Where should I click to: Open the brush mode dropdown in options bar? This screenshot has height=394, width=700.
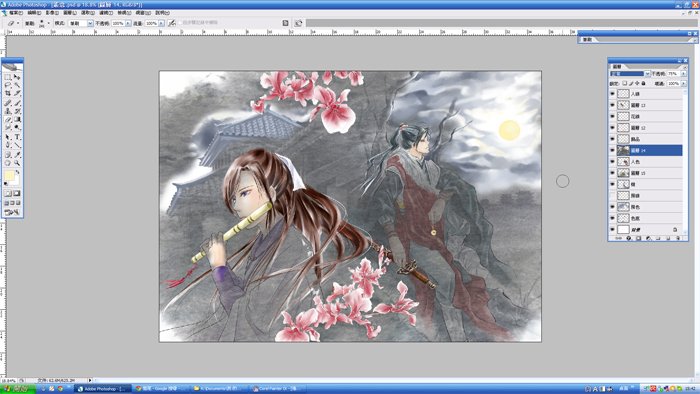click(81, 23)
